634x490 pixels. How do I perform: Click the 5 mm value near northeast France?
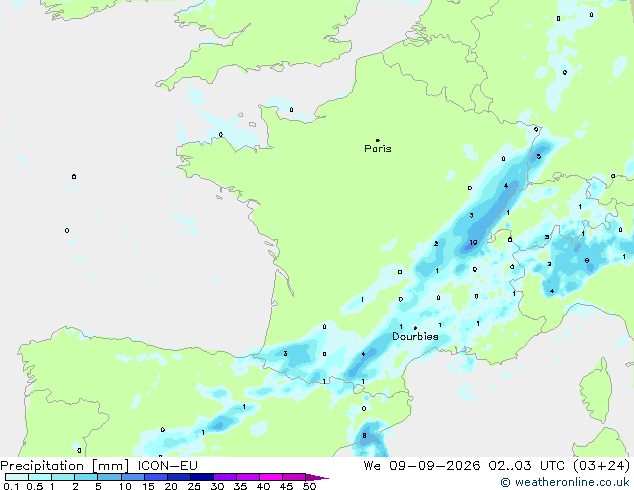click(539, 156)
